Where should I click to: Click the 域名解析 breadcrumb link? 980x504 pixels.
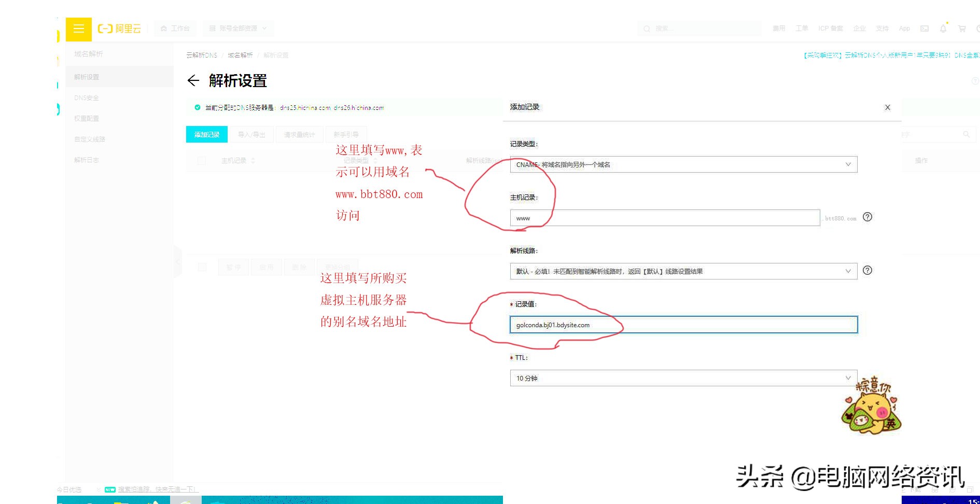[240, 54]
